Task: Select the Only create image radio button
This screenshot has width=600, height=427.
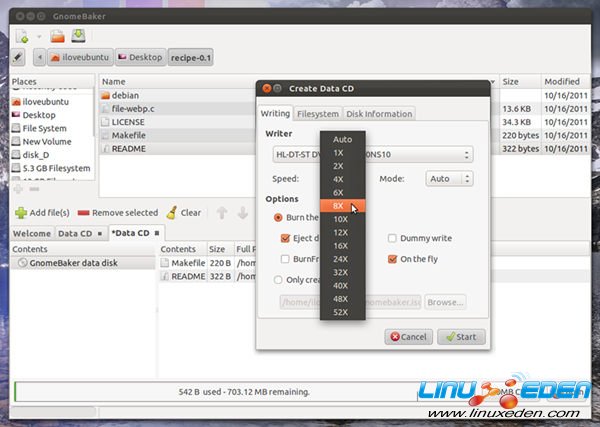Action: tap(278, 280)
